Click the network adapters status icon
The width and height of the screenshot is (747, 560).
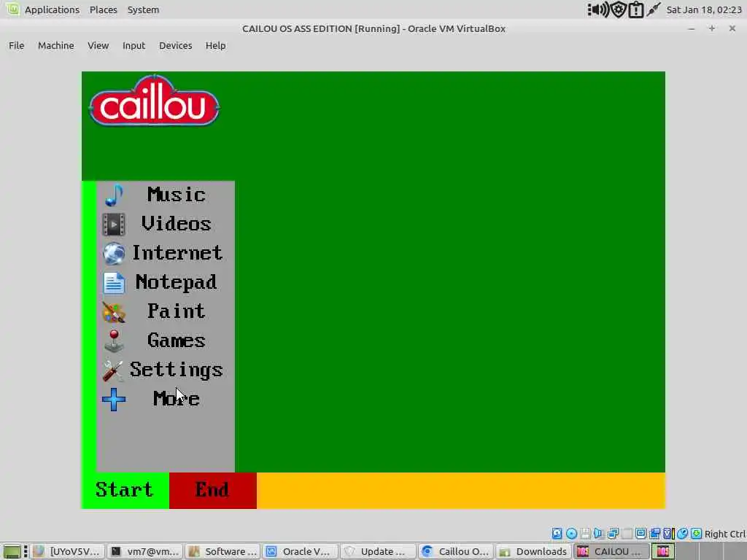[613, 534]
